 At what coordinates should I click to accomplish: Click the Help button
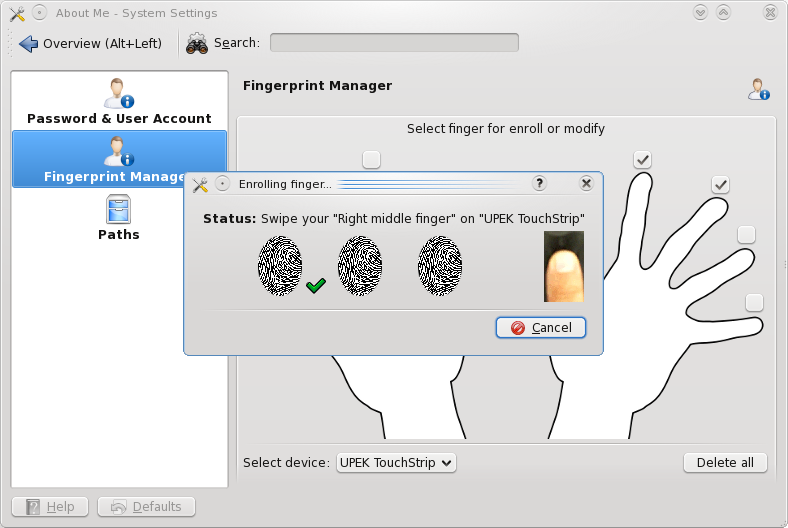tap(50, 507)
